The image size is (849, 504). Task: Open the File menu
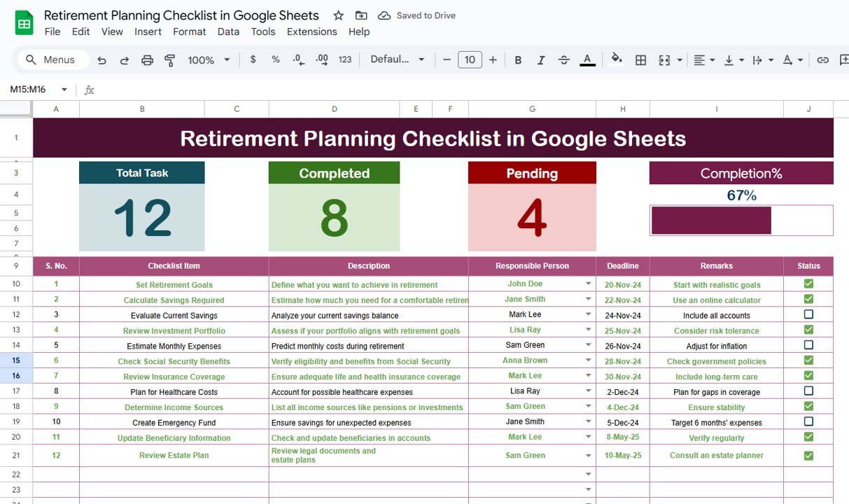coord(52,31)
